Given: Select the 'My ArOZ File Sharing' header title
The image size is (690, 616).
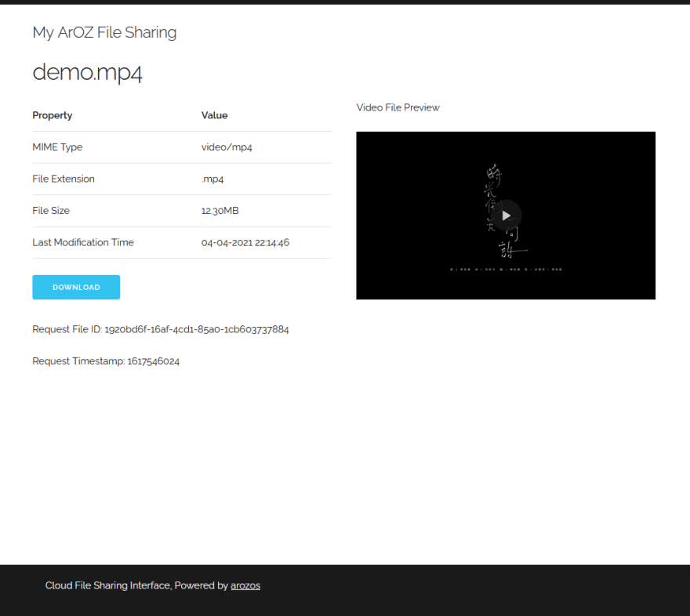Looking at the screenshot, I should [104, 32].
